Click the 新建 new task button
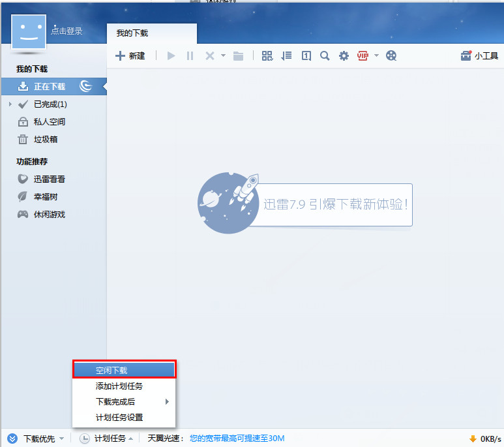This screenshot has width=504, height=447. [x=130, y=56]
